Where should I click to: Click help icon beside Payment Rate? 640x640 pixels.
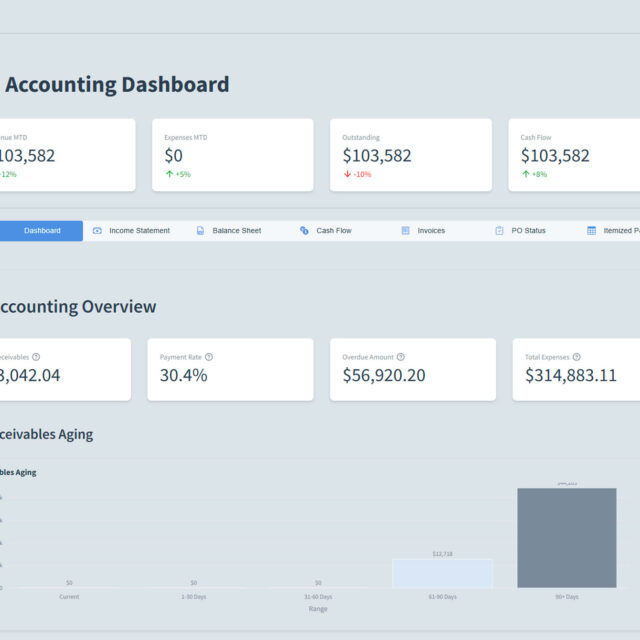click(209, 357)
